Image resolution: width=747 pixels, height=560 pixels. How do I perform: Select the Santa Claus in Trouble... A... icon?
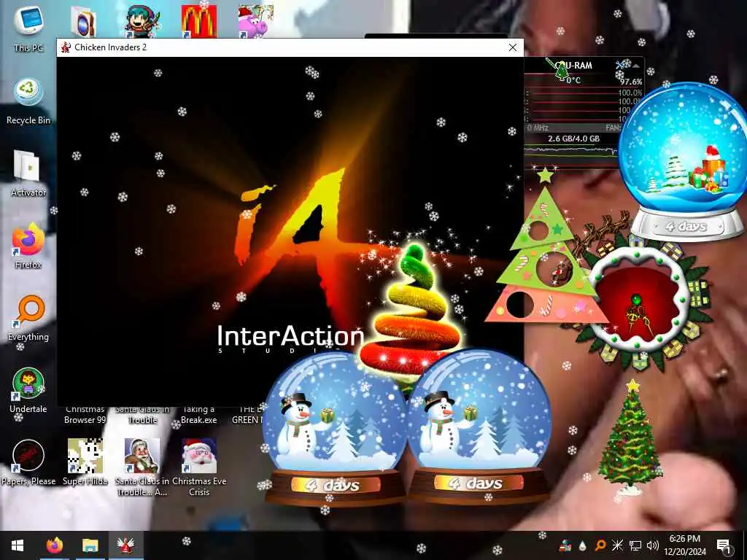click(142, 467)
